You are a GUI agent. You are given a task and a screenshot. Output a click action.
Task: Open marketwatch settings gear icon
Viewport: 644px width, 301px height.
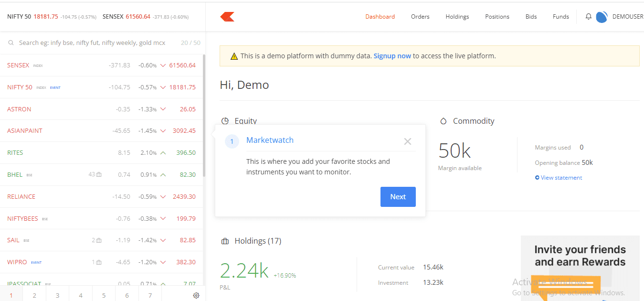point(196,296)
